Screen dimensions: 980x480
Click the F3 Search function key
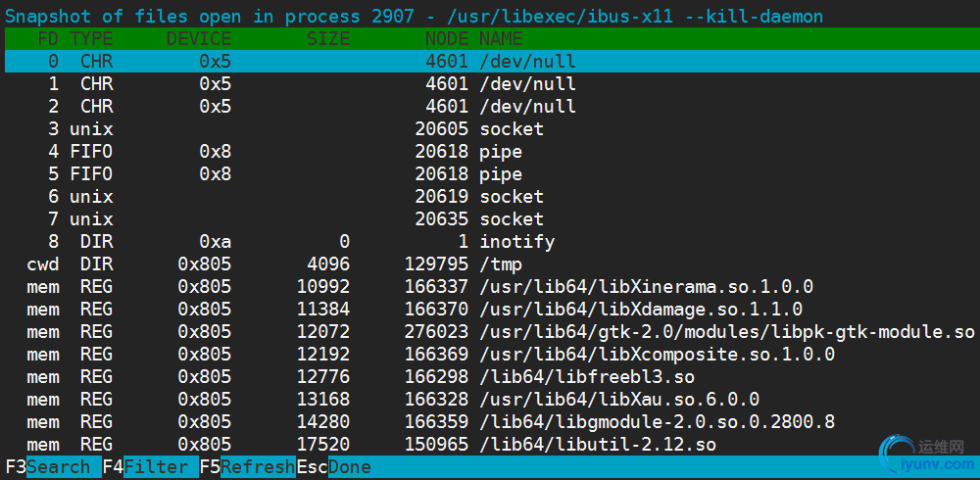point(51,467)
